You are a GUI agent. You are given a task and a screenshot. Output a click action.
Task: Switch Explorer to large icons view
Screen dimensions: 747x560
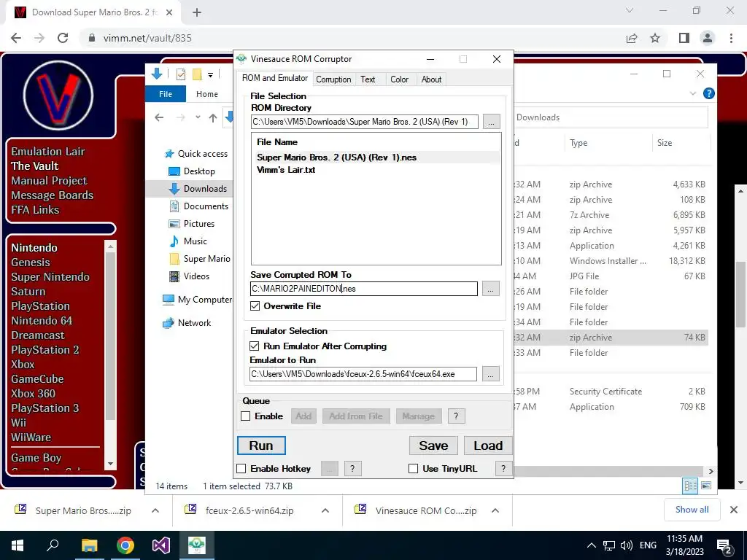[706, 485]
